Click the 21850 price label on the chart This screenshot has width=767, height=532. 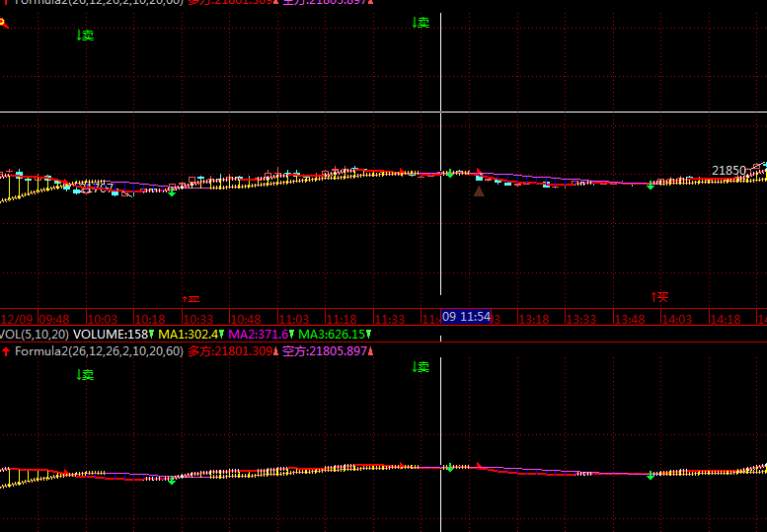(729, 171)
